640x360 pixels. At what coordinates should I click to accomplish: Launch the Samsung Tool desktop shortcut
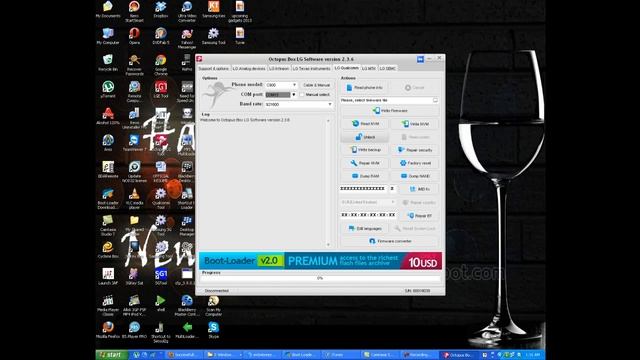[213, 36]
